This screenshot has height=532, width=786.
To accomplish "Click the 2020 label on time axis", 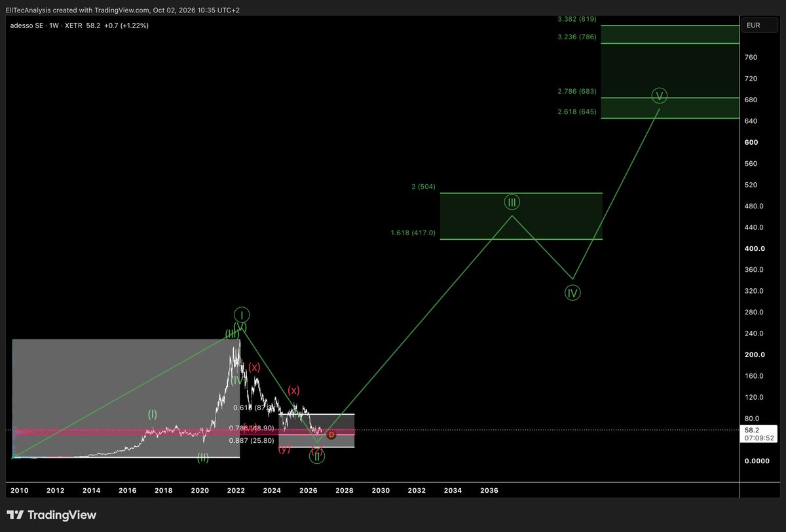I will 199,490.
